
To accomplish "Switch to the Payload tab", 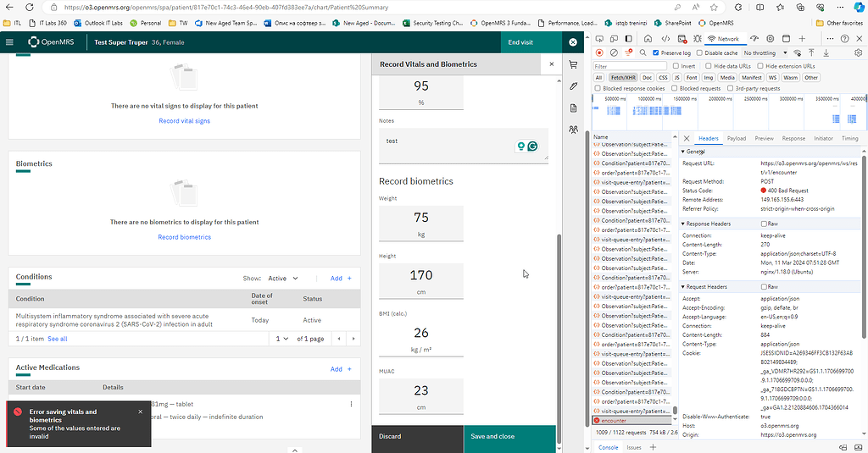I will point(736,138).
